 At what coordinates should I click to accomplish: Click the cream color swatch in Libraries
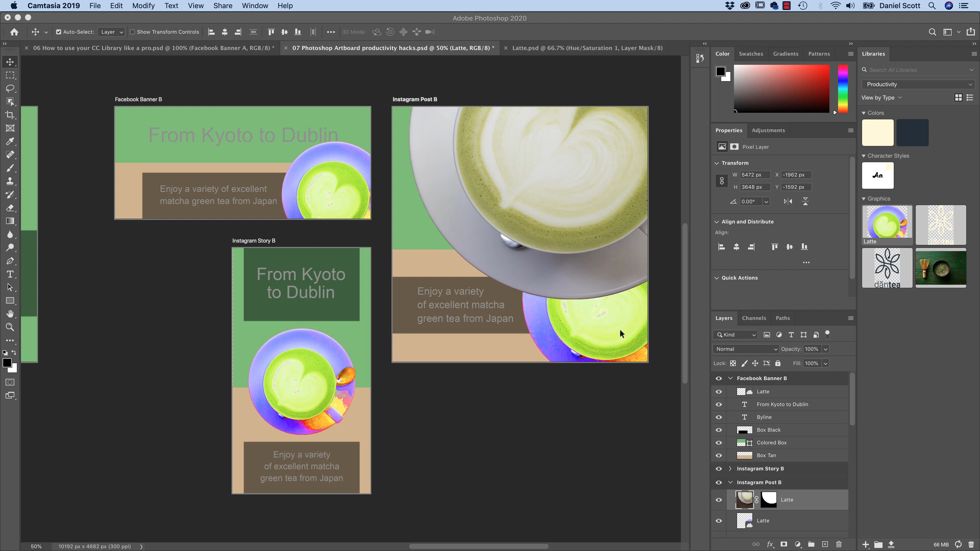click(x=877, y=133)
